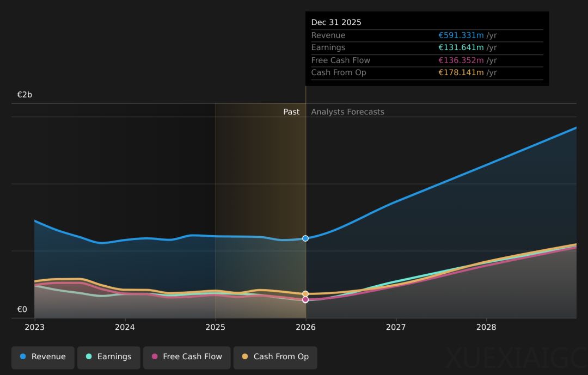Click the 2028 x-axis label
The width and height of the screenshot is (588, 375).
point(486,328)
